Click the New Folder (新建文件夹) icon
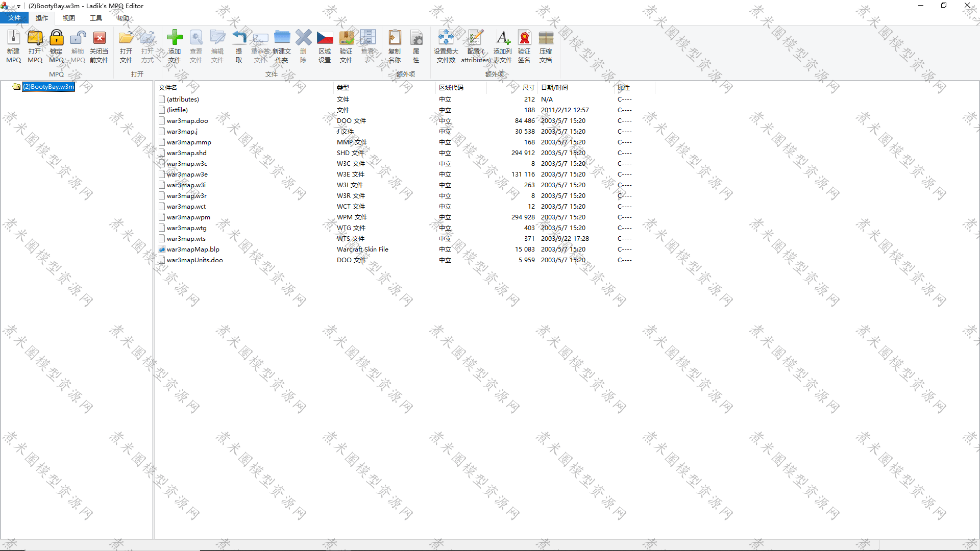Viewport: 980px width, 551px height. 282,38
